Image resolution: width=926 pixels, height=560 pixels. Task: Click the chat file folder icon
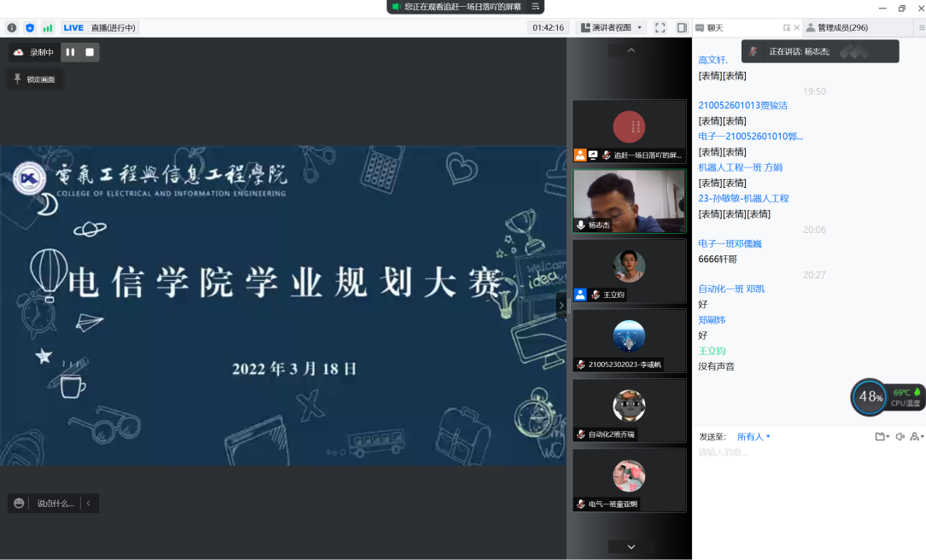[880, 436]
